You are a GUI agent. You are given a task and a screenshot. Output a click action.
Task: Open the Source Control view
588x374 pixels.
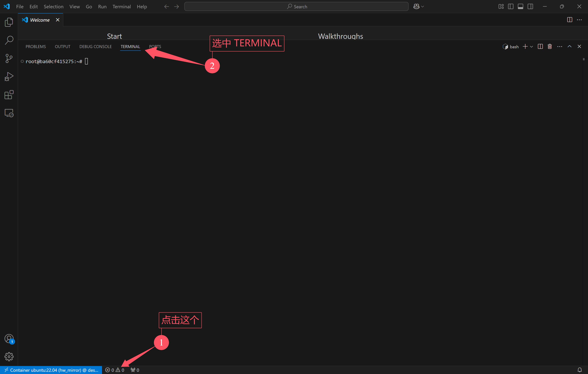pos(9,58)
